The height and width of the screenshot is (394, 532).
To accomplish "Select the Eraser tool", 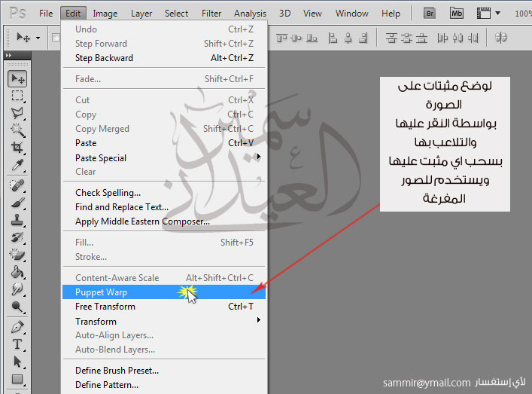I will 17,255.
